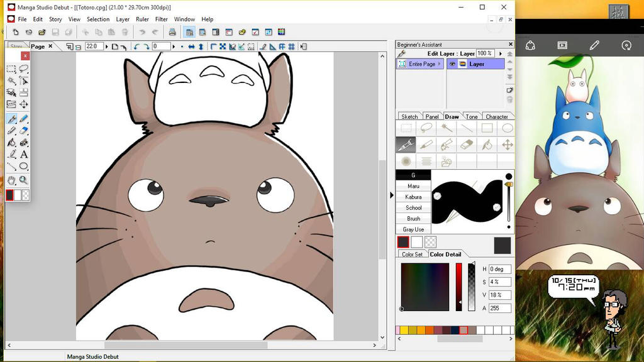
Task: Click the Print toolbar icon
Action: [x=172, y=32]
